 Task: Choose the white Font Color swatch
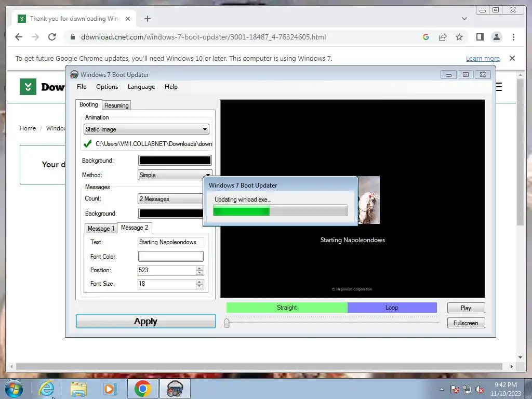(170, 257)
